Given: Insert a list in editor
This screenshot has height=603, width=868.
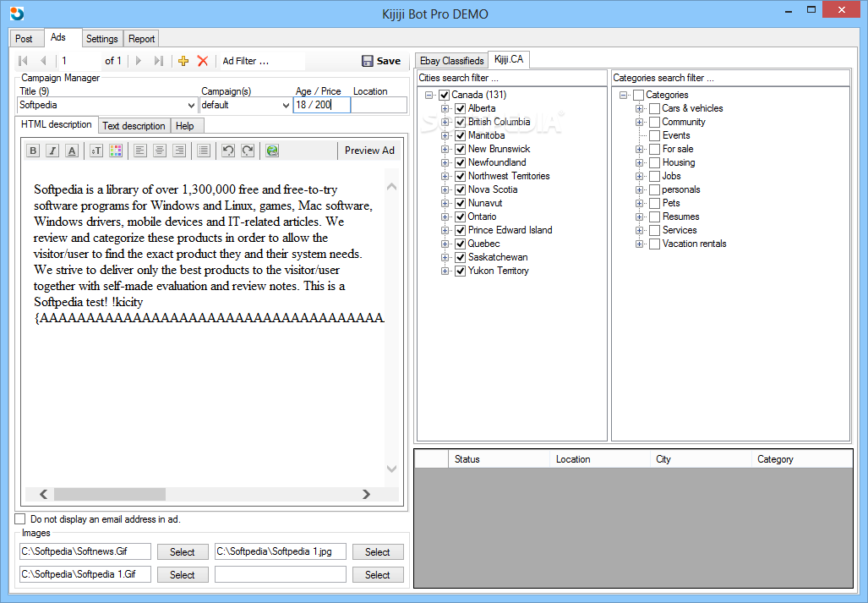Looking at the screenshot, I should tap(204, 151).
